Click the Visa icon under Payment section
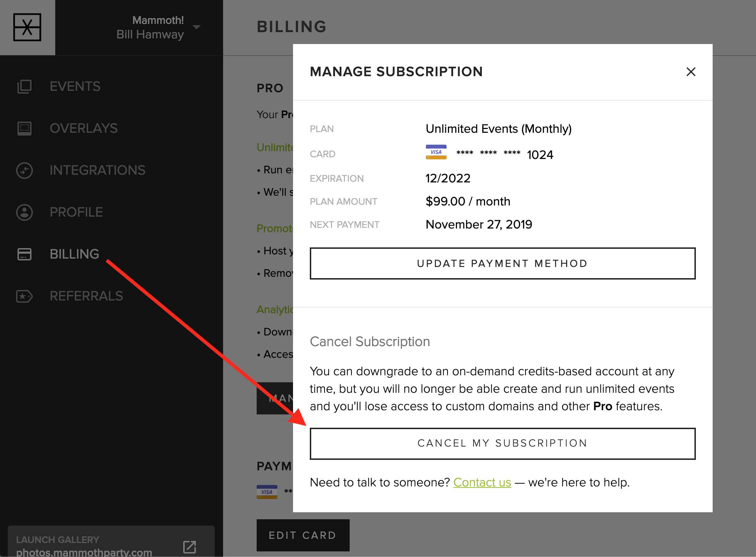Viewport: 756px width, 557px height. click(267, 492)
